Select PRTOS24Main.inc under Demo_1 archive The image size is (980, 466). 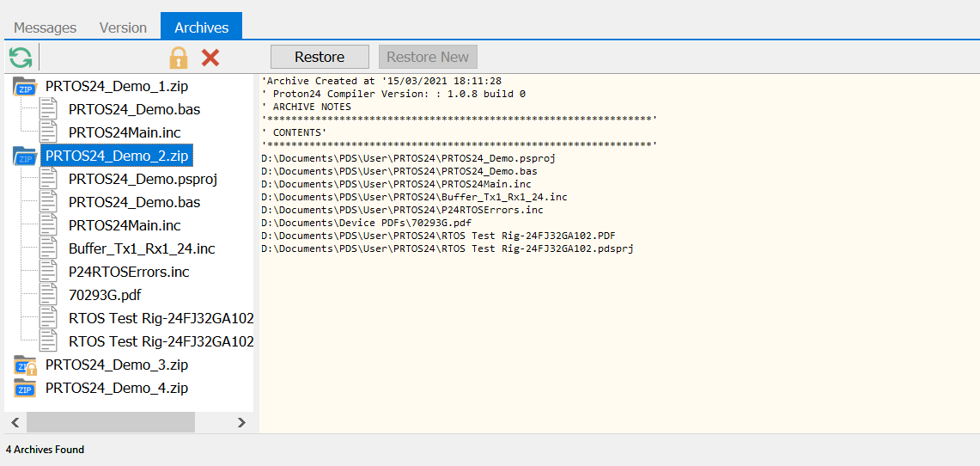coord(125,133)
